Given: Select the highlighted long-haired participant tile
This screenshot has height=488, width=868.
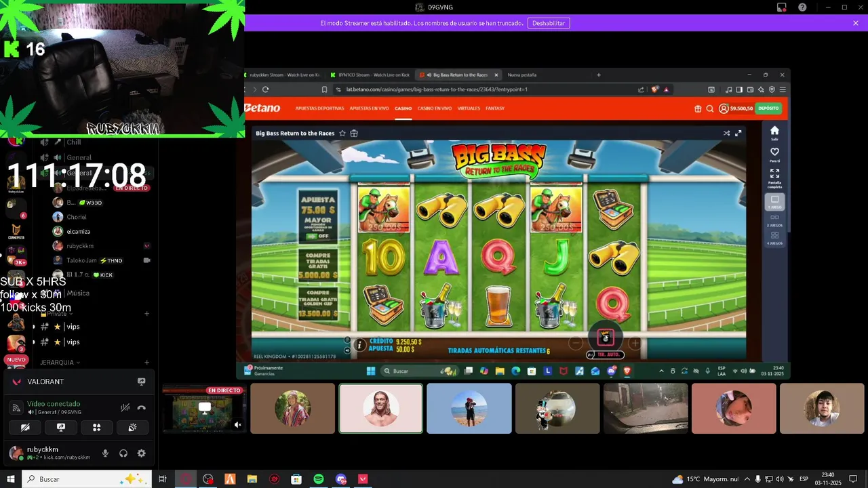Looking at the screenshot, I should (x=381, y=408).
